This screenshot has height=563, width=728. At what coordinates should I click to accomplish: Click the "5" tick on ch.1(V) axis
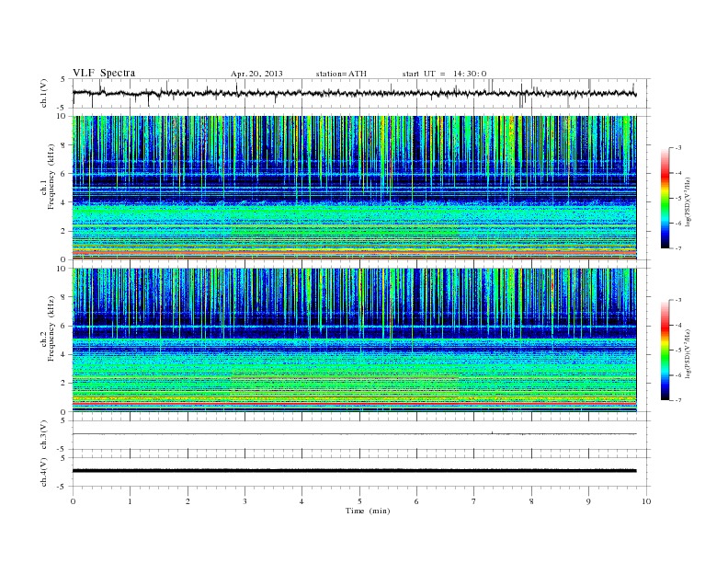(63, 79)
